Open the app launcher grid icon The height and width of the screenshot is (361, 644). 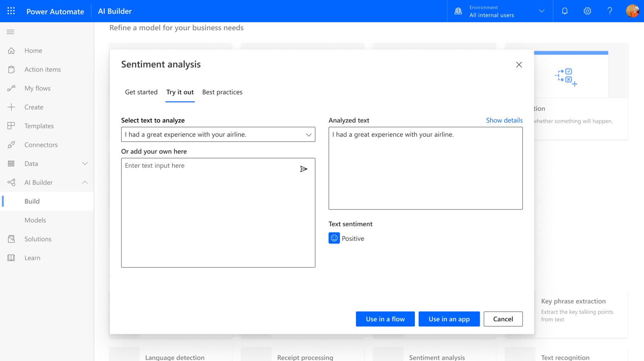pyautogui.click(x=11, y=11)
